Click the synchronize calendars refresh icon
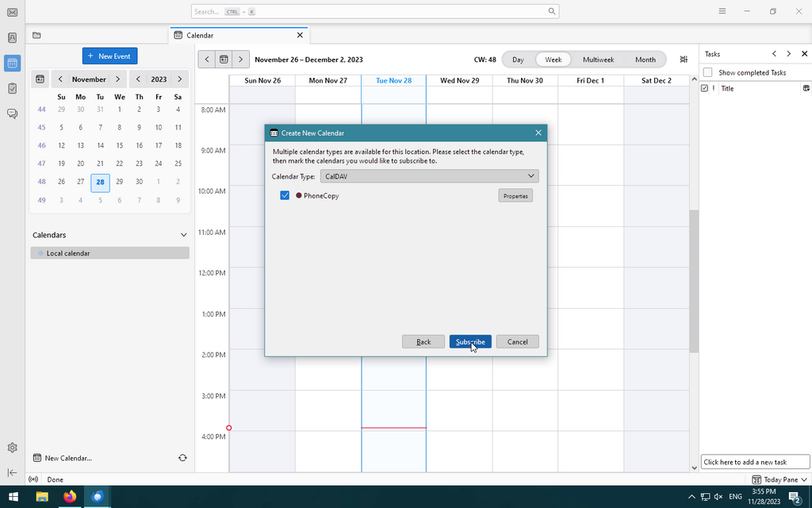 click(182, 458)
